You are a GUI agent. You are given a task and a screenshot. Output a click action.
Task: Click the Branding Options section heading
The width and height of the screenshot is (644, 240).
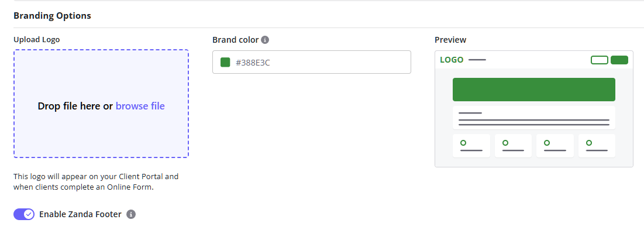pos(52,16)
